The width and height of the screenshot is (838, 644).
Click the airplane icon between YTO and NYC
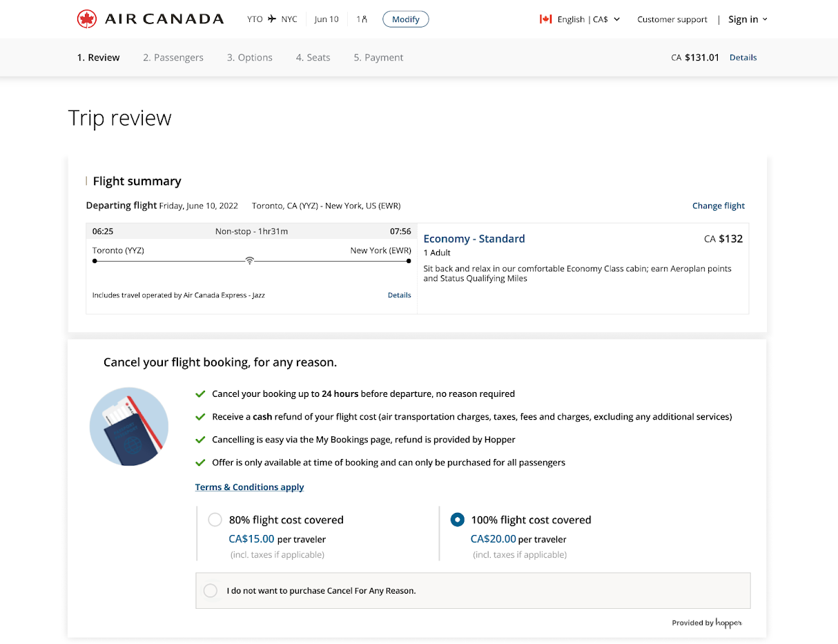pos(272,19)
